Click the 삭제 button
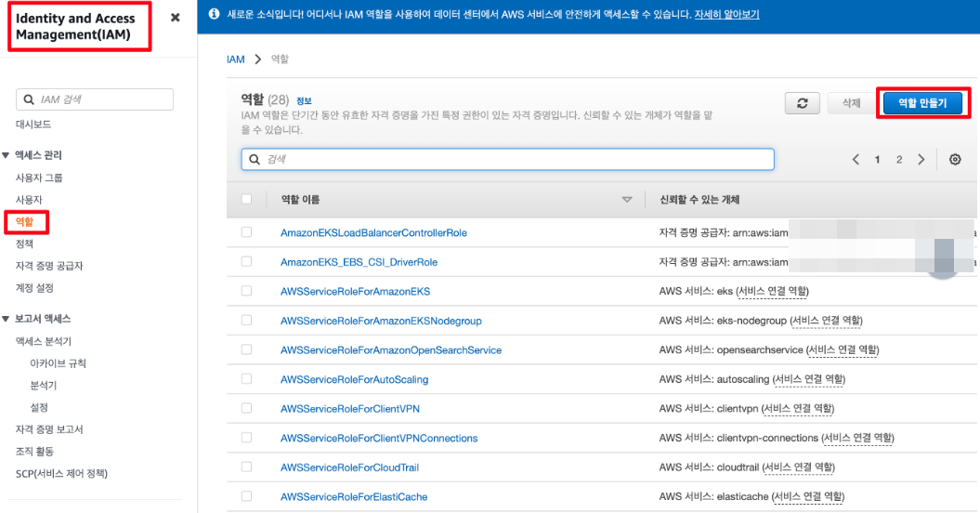Screen dimensions: 980x513 (851, 103)
